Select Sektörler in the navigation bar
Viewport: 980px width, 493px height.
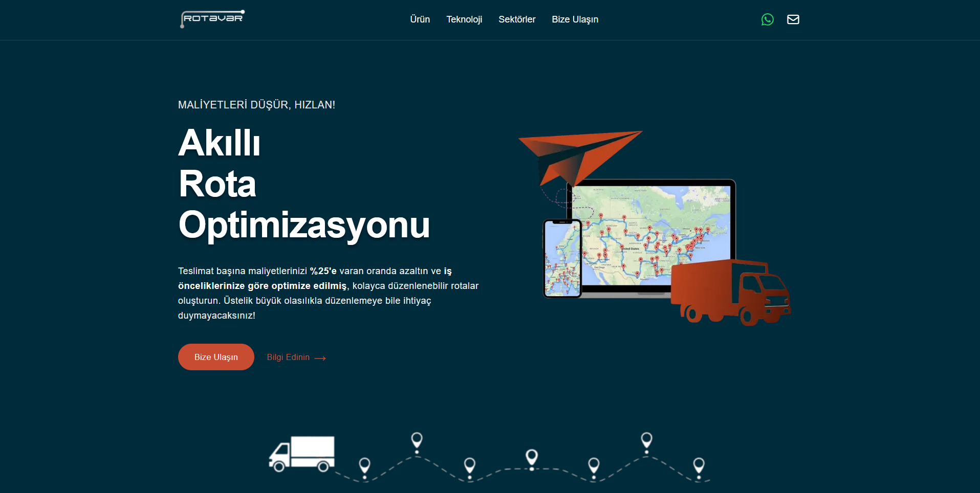(517, 19)
